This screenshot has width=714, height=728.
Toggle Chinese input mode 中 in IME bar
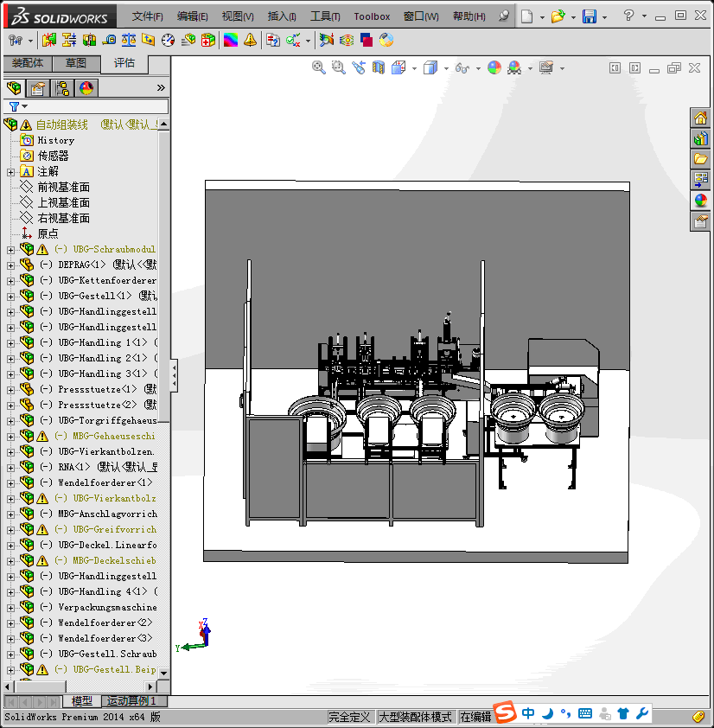coord(528,712)
